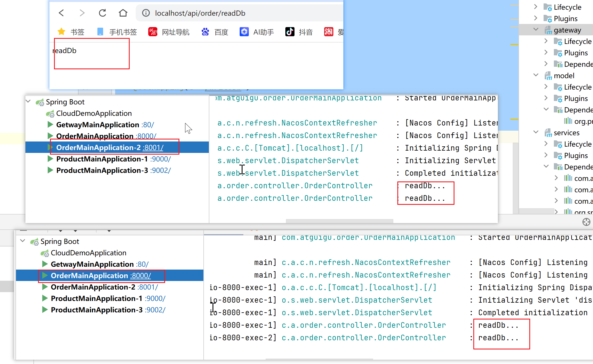593x364 pixels.
Task: Click run icon of OrderMainApplication-2 lower panel
Action: tap(45, 287)
